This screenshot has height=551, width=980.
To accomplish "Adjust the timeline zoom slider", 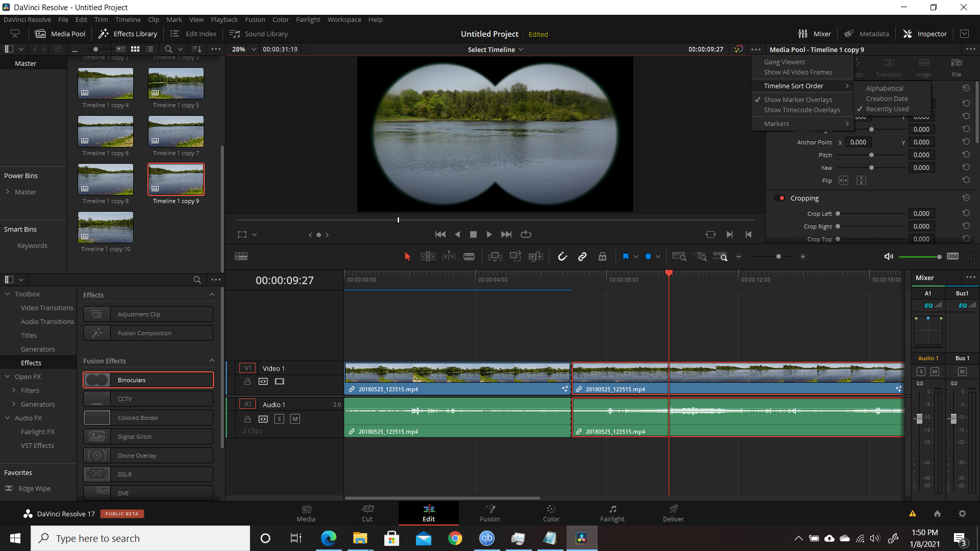I will [x=778, y=257].
